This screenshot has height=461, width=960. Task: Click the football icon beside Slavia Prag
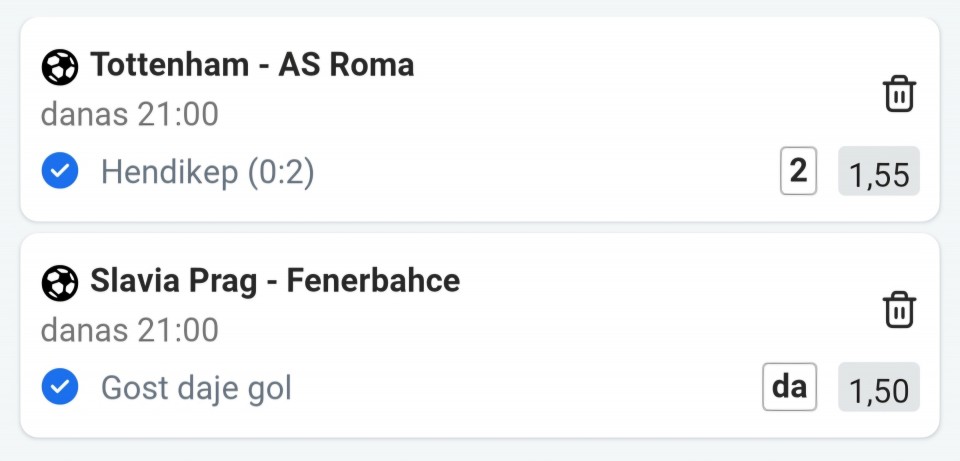[x=59, y=283]
